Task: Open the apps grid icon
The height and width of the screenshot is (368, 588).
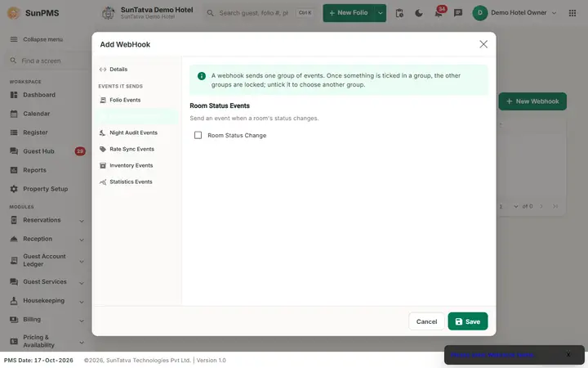Action: (x=572, y=13)
